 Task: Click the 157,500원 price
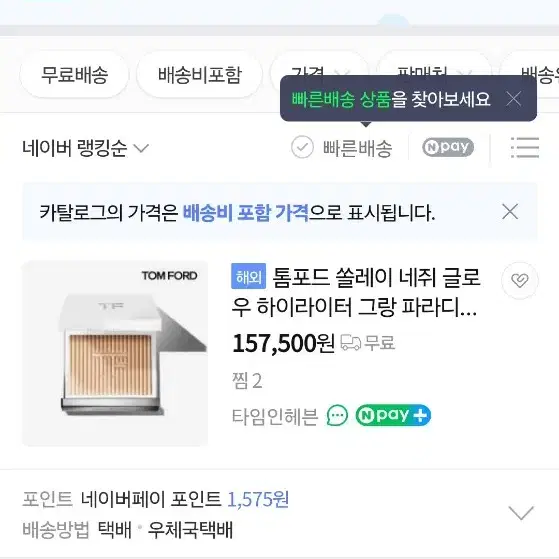[x=283, y=343]
